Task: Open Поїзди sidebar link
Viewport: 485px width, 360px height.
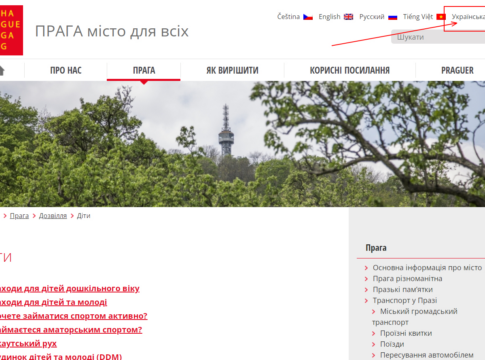Action: 392,344
